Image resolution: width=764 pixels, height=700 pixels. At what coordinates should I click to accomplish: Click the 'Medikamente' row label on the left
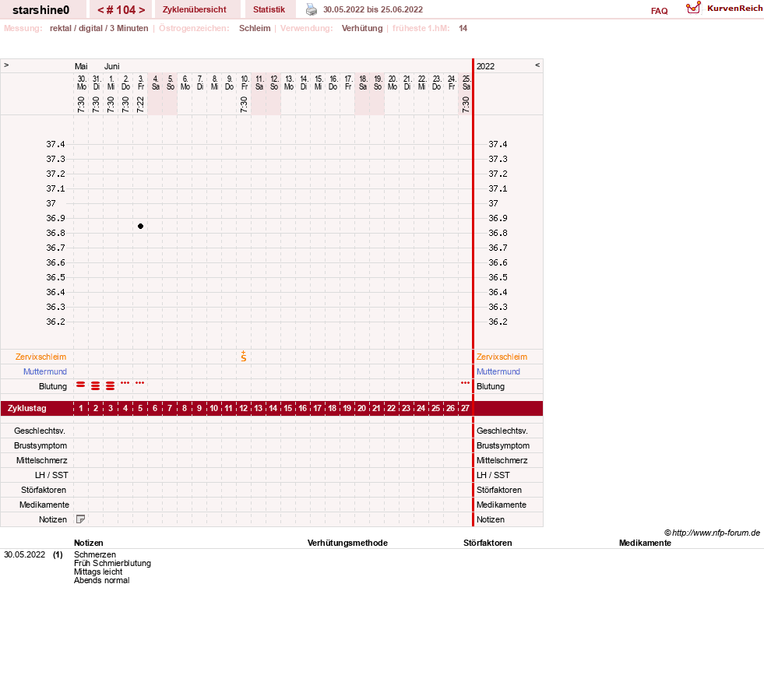[x=44, y=505]
